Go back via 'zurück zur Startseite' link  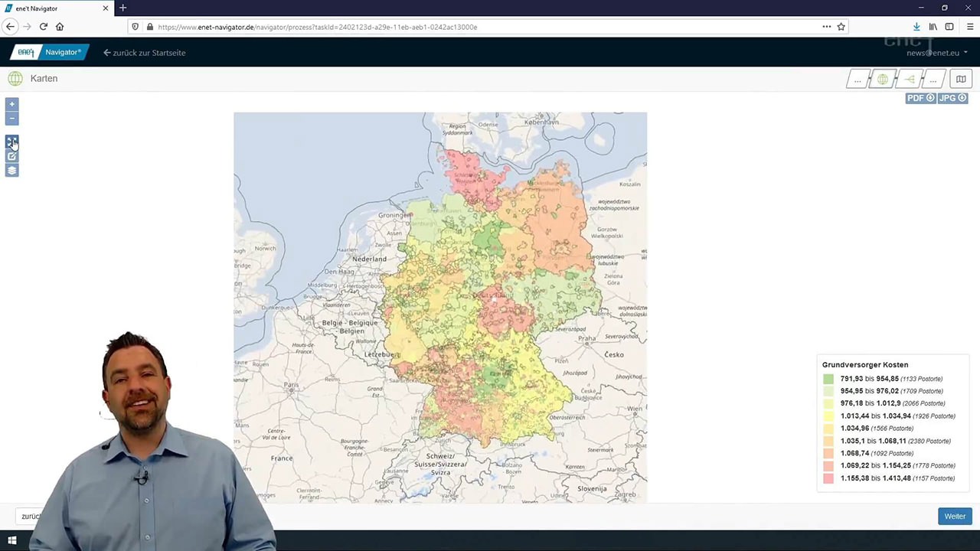tap(145, 53)
